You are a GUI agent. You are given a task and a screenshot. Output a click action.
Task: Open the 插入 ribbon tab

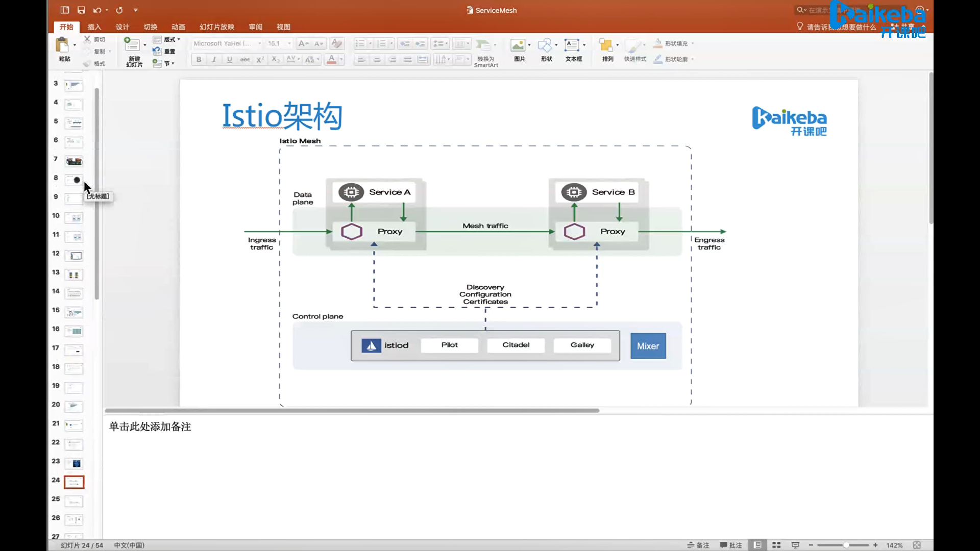tap(94, 27)
